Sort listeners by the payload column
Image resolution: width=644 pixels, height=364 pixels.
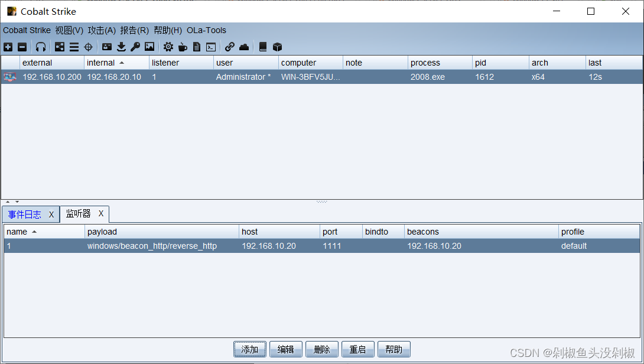point(162,232)
